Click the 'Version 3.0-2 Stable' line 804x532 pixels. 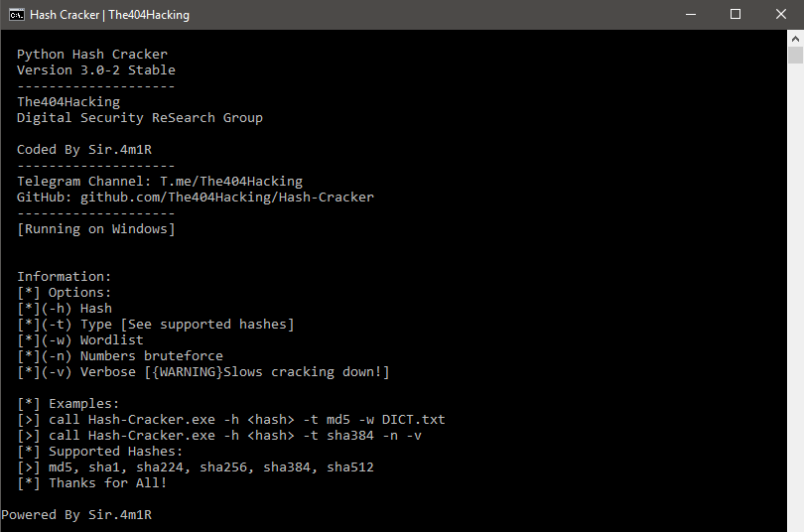[96, 70]
